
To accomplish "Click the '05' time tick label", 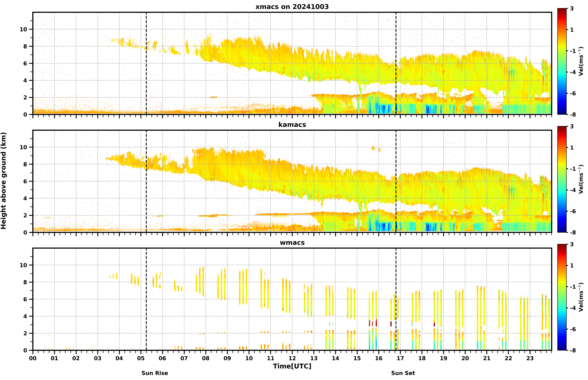I will [x=141, y=358].
